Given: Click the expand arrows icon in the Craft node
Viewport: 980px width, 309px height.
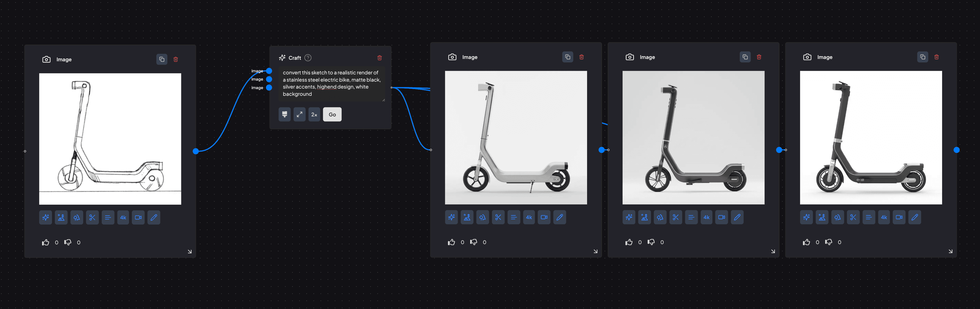Looking at the screenshot, I should pos(299,114).
